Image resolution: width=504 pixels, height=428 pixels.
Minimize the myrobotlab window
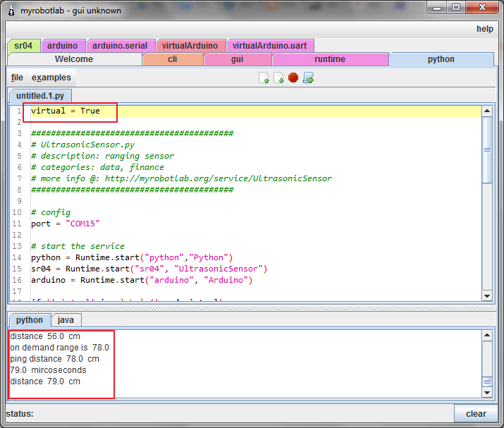click(x=437, y=8)
